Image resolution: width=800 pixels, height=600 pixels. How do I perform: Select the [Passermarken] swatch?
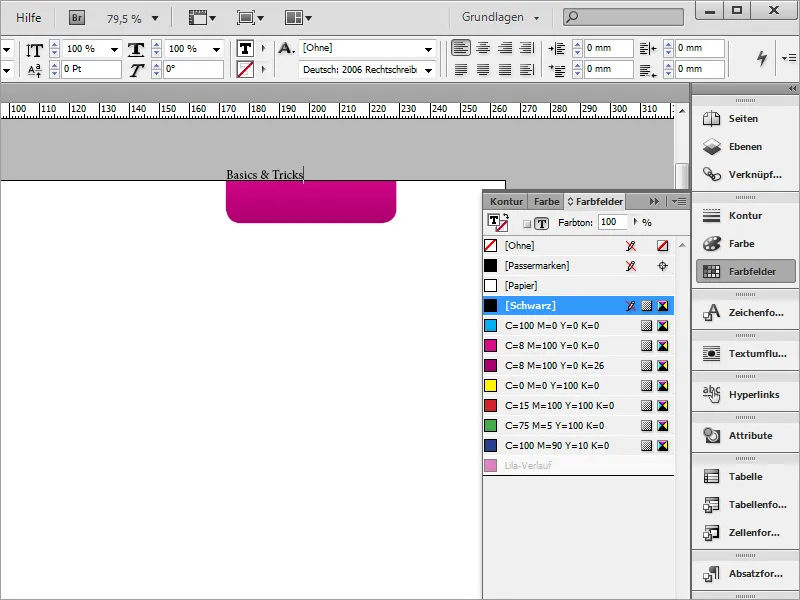(x=579, y=266)
